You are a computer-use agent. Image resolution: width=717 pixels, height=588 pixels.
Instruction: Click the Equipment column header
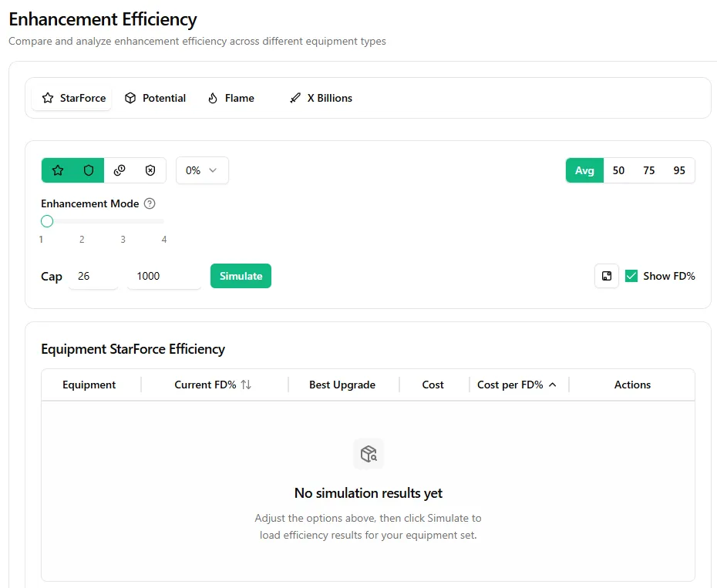point(89,385)
